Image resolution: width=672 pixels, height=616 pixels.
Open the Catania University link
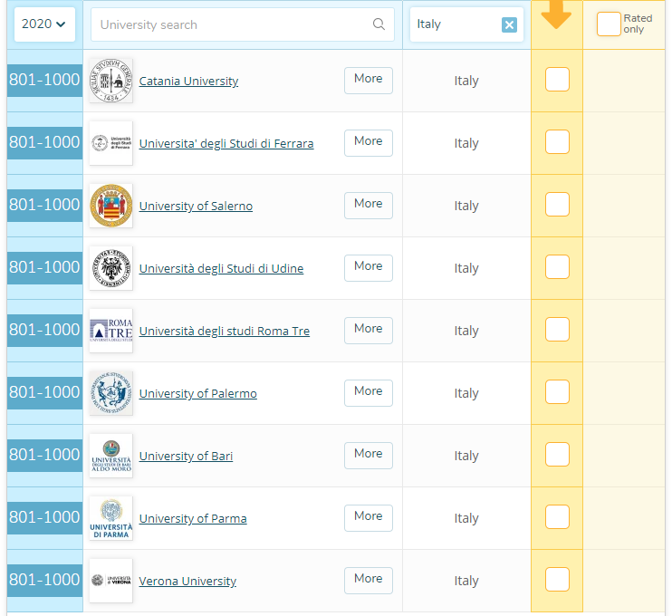pos(188,81)
